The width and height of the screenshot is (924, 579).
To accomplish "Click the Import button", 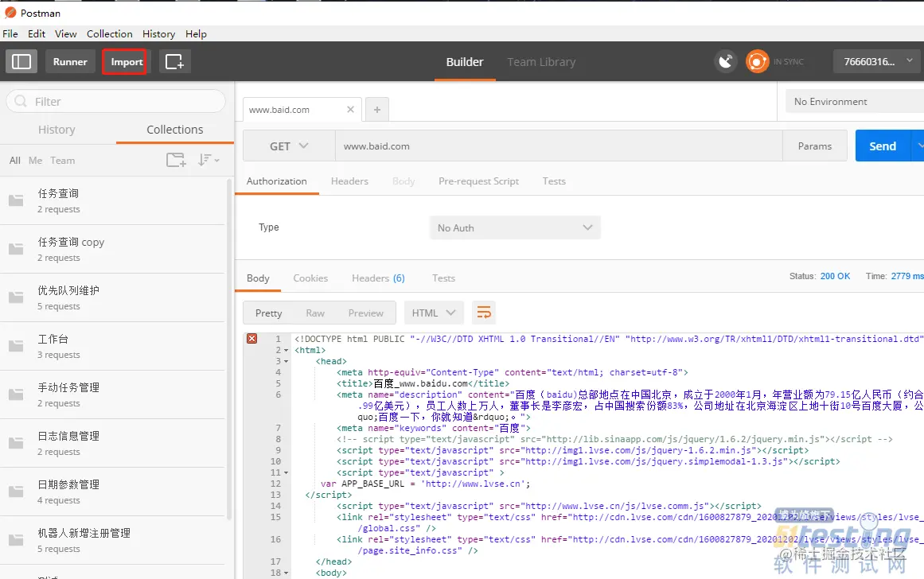I will (127, 61).
